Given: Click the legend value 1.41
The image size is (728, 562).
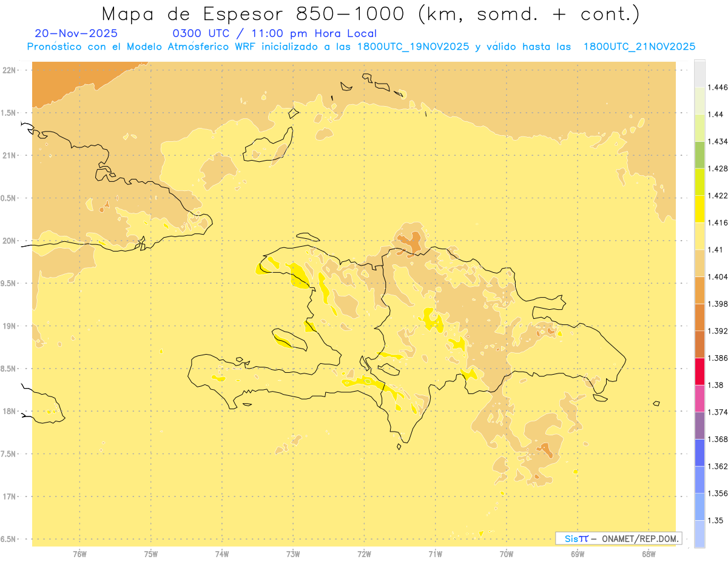Looking at the screenshot, I should pyautogui.click(x=716, y=250).
